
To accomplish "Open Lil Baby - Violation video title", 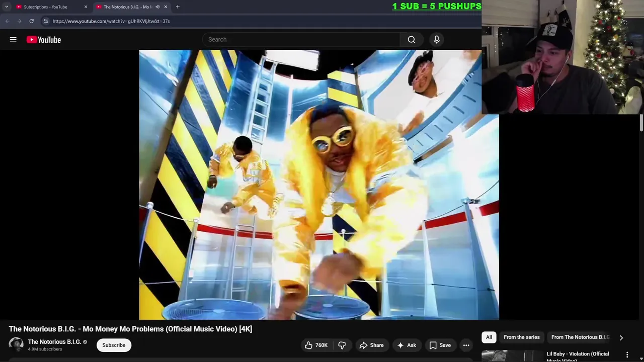I will point(578,356).
